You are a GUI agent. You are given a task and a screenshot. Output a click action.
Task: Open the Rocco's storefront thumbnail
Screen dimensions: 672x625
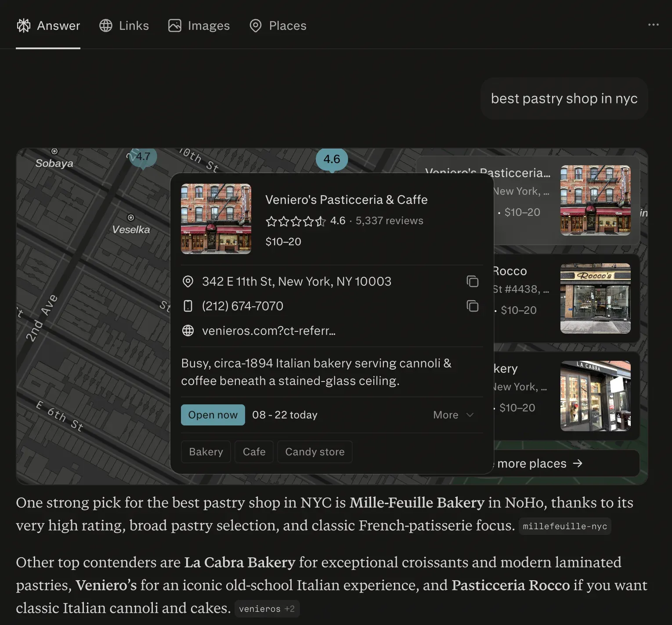pyautogui.click(x=596, y=298)
